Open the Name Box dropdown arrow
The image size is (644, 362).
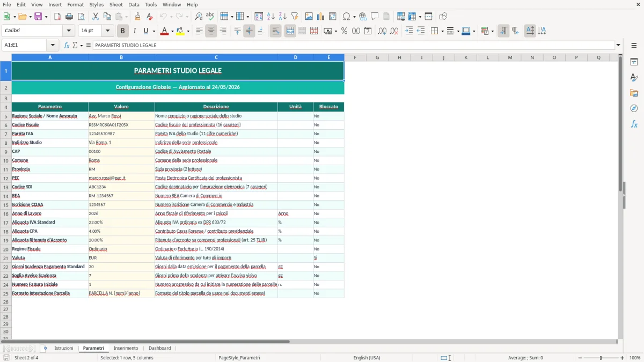coord(53,45)
